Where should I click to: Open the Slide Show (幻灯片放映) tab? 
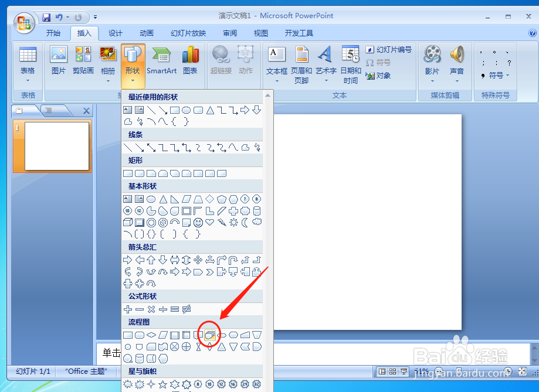[x=188, y=33]
